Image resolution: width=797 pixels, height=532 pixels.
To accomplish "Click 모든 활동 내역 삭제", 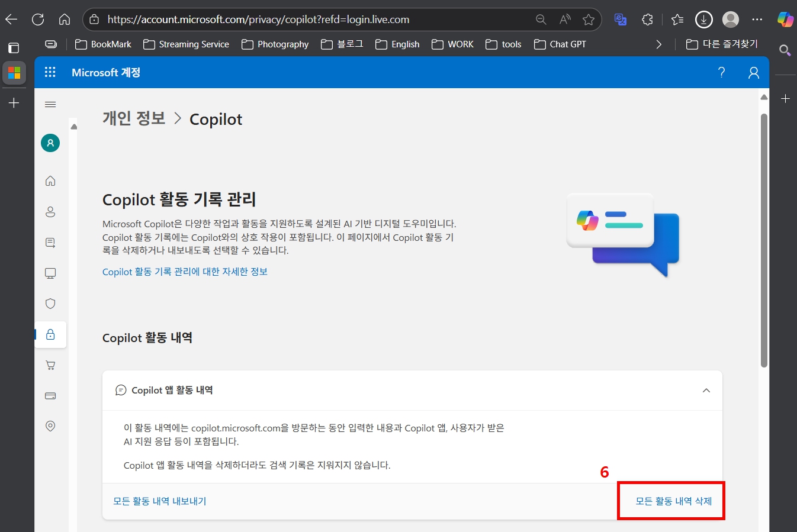I will coord(674,501).
